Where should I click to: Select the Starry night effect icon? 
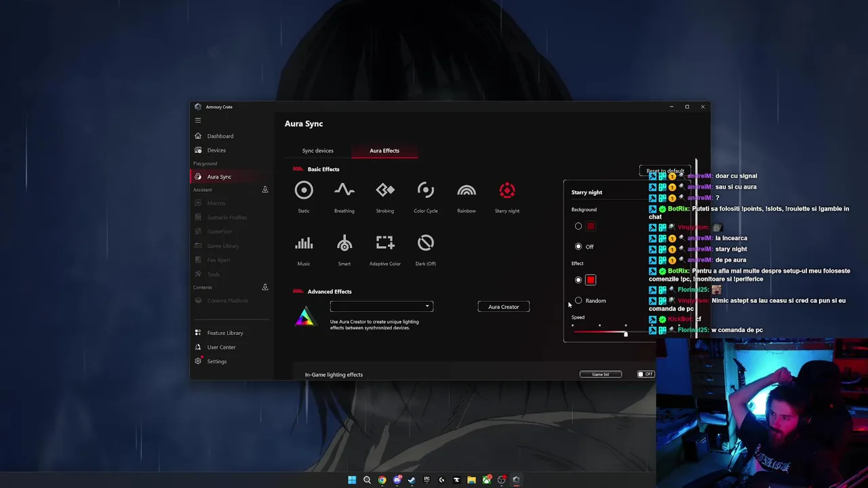click(x=507, y=190)
